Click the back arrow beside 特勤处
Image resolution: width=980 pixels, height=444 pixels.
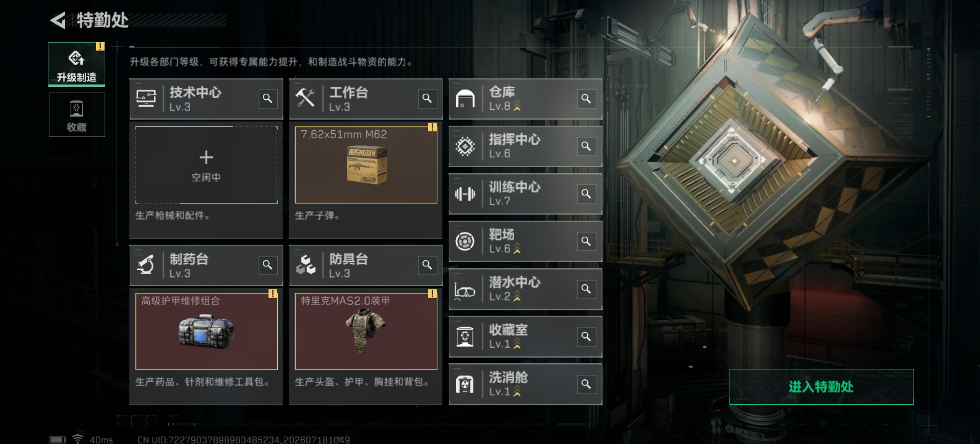58,20
